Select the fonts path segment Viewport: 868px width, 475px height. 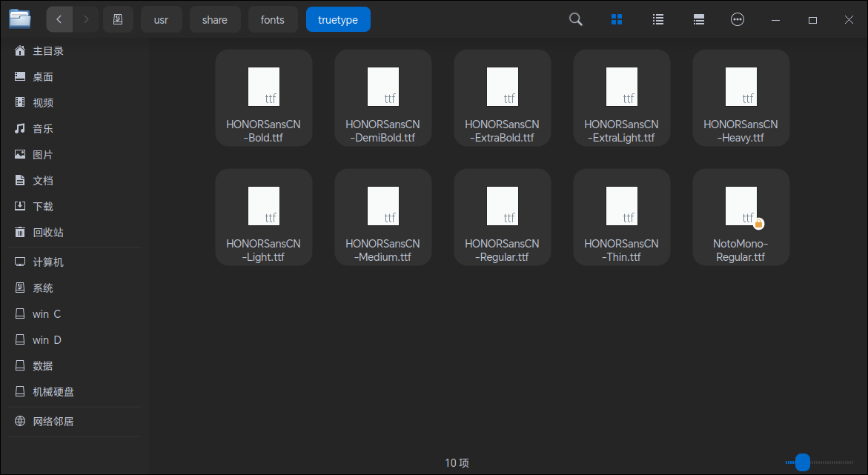pos(273,19)
